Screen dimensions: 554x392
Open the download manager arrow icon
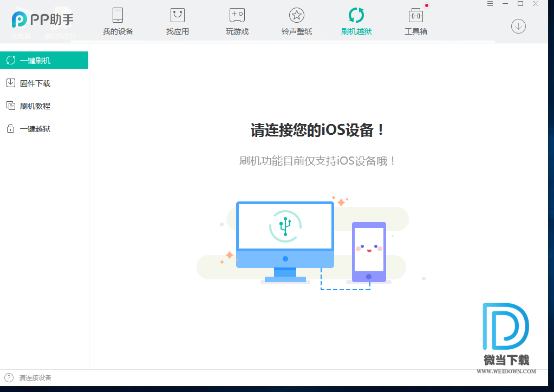518,25
